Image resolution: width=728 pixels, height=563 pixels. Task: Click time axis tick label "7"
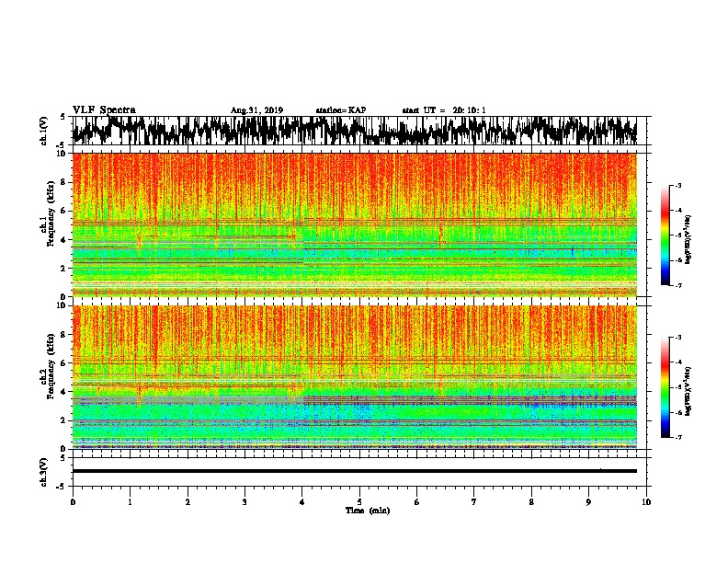(x=474, y=502)
